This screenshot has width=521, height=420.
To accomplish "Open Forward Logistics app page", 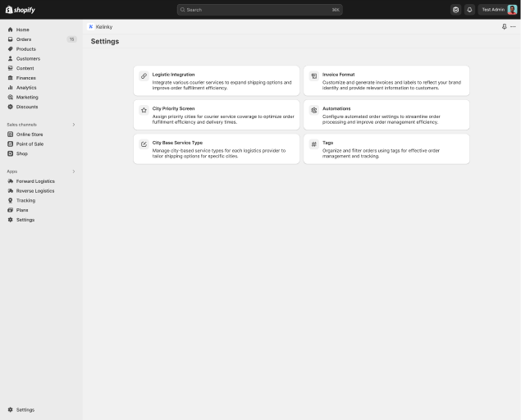I will [x=35, y=181].
